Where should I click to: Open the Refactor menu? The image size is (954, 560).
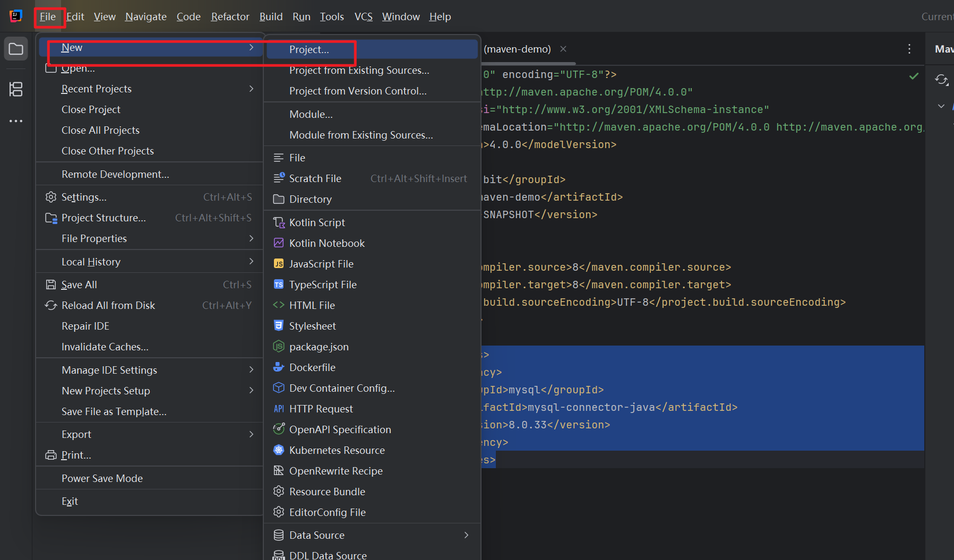230,16
